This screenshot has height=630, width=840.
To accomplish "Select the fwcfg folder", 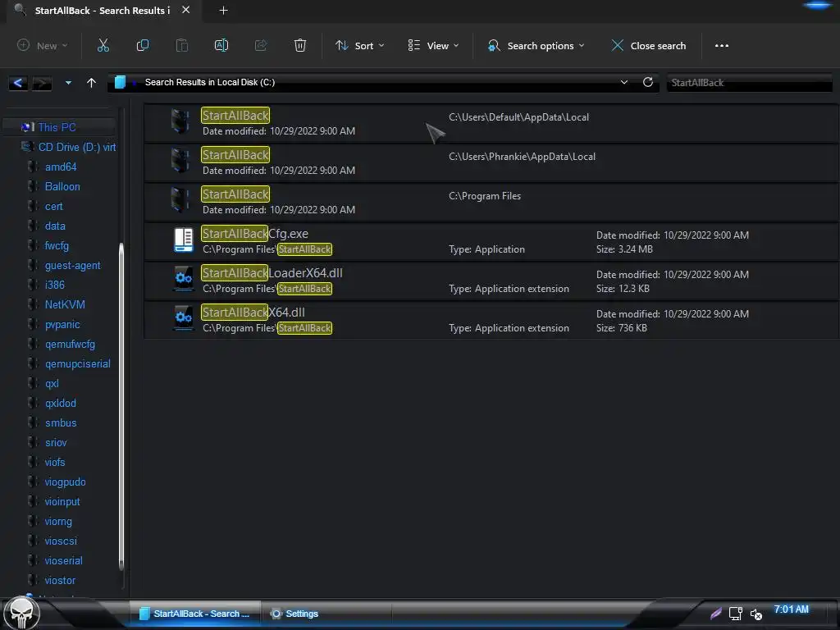I will (57, 246).
